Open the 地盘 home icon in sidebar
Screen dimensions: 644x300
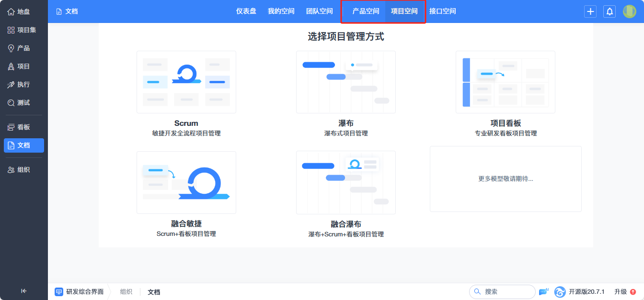pyautogui.click(x=11, y=11)
